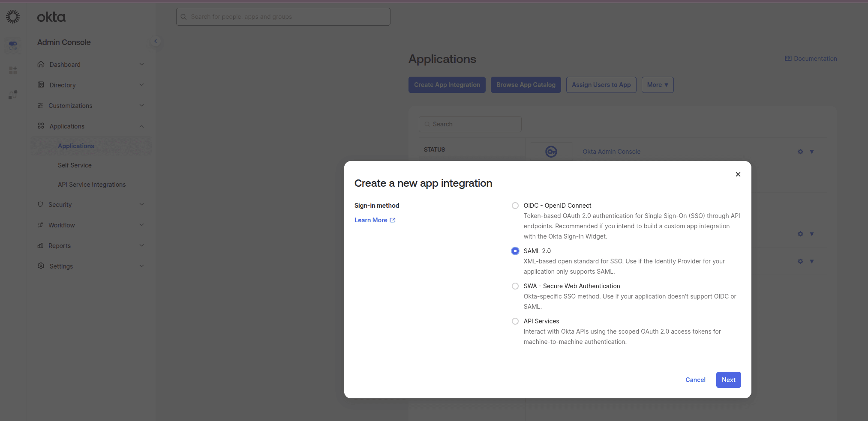Click the Settings gear icon in sidebar
This screenshot has height=421, width=868.
tap(41, 266)
